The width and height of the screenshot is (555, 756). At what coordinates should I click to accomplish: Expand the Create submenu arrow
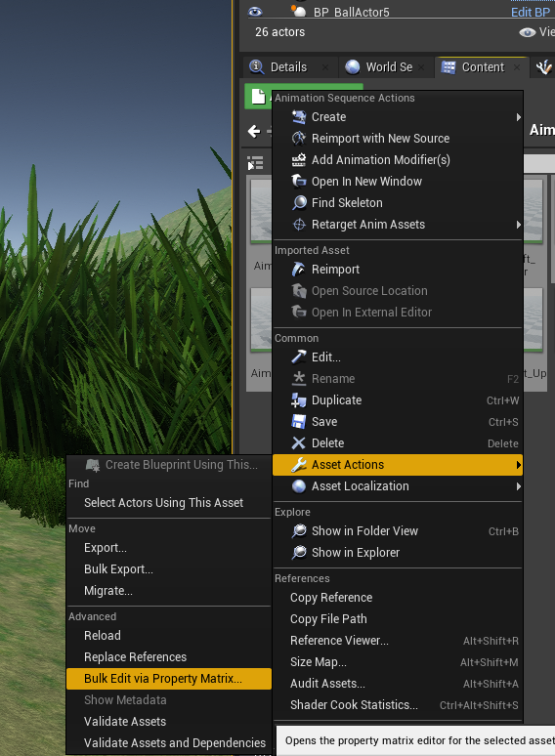coord(518,117)
